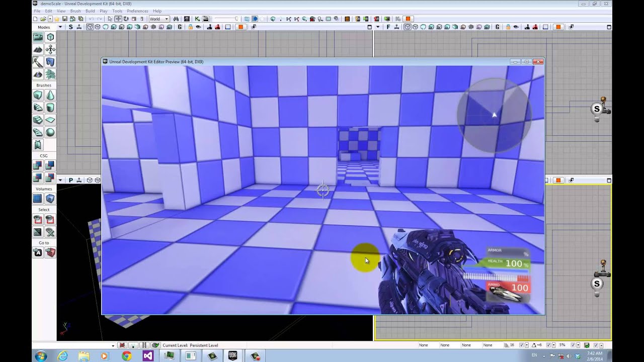
Task: Open Side viewport options arrow beside S
Action: pos(60,27)
